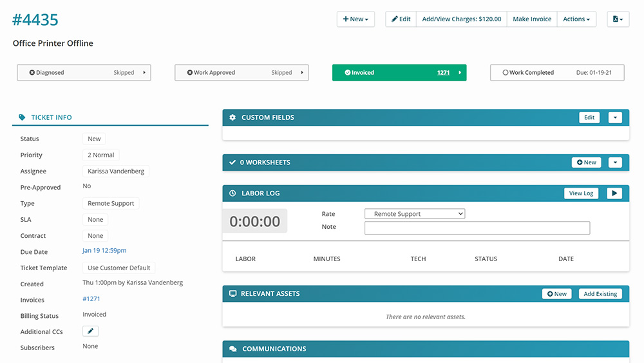
Task: Click the Make Invoice button
Action: [531, 19]
